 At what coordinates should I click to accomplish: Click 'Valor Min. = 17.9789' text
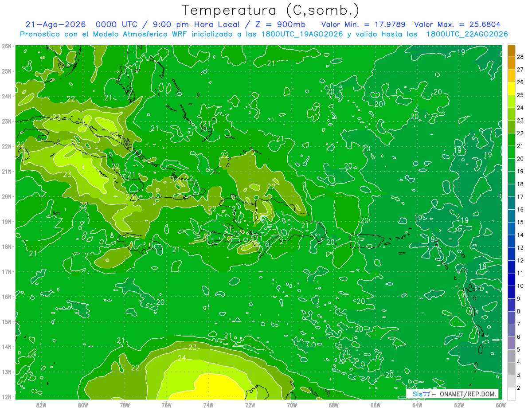[x=363, y=24]
